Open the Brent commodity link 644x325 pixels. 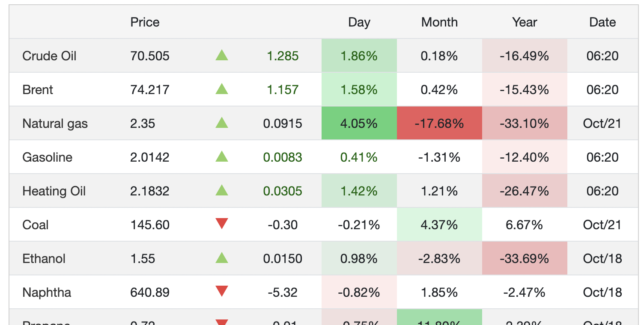(x=38, y=90)
